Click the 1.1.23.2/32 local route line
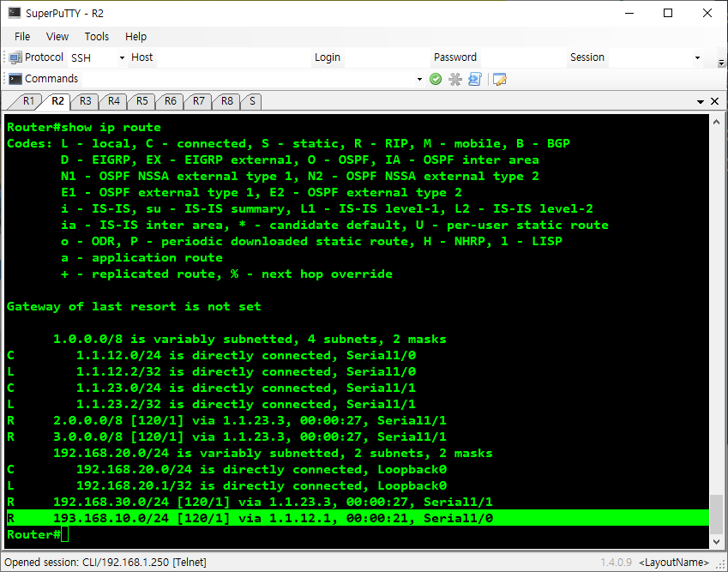 pos(211,405)
